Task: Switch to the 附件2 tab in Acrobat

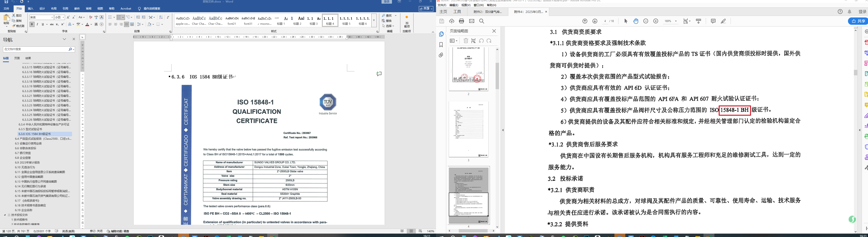Action: [x=488, y=12]
